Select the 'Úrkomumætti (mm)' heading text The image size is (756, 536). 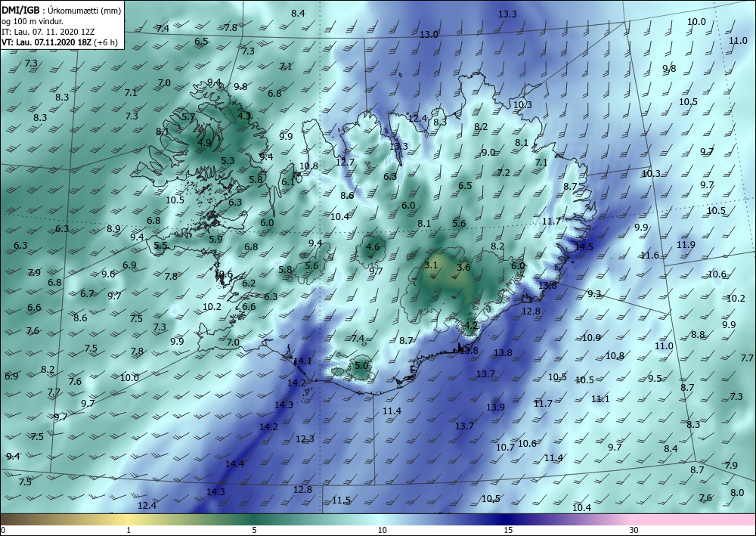(x=85, y=11)
